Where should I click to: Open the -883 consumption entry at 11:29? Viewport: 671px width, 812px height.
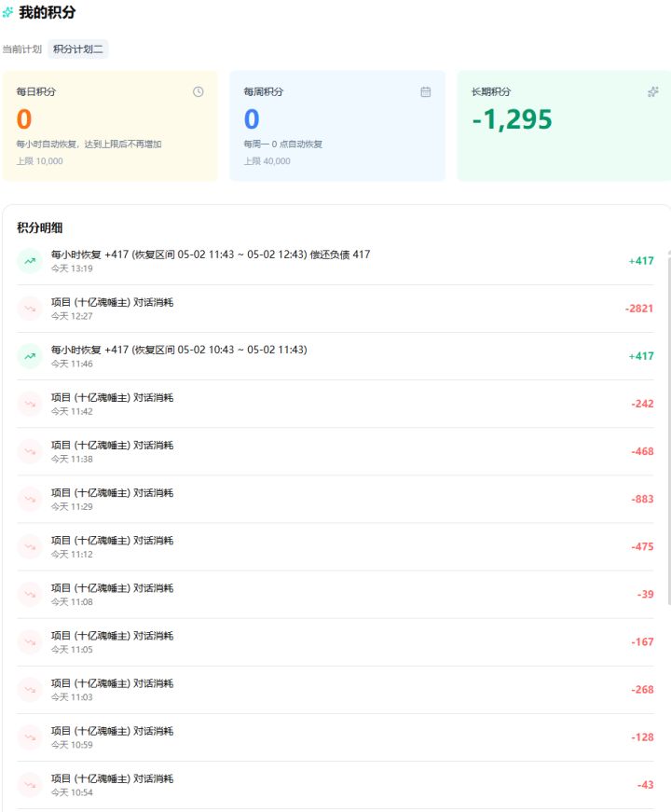click(335, 499)
